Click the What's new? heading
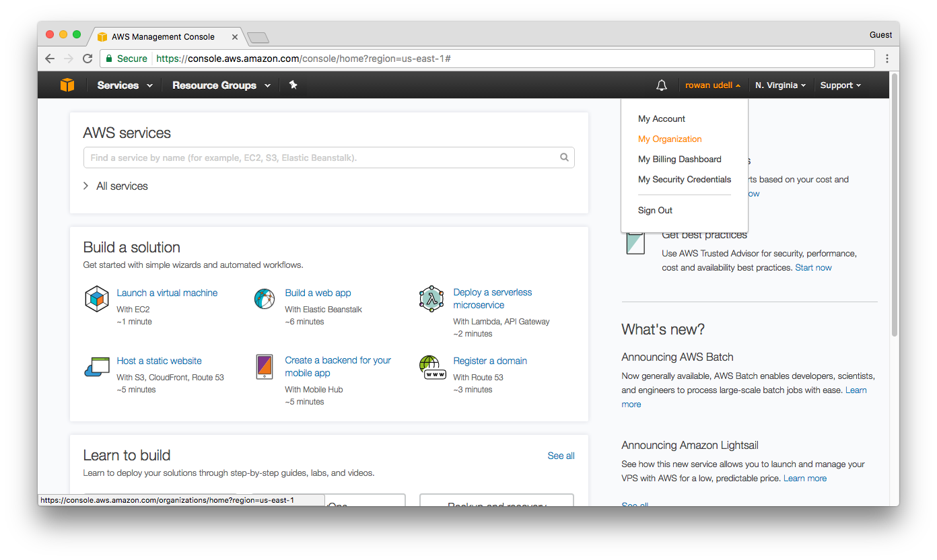The width and height of the screenshot is (937, 560). point(663,329)
